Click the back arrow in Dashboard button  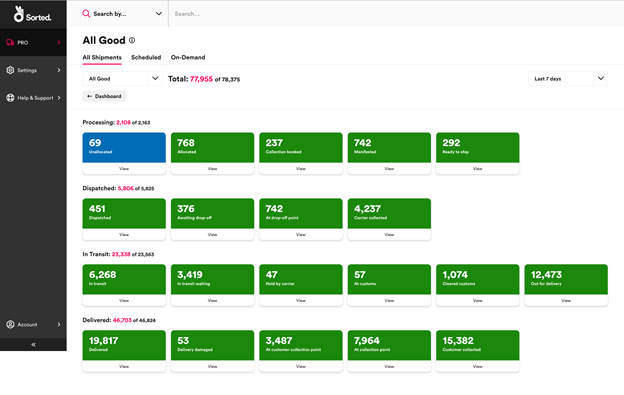click(x=90, y=96)
